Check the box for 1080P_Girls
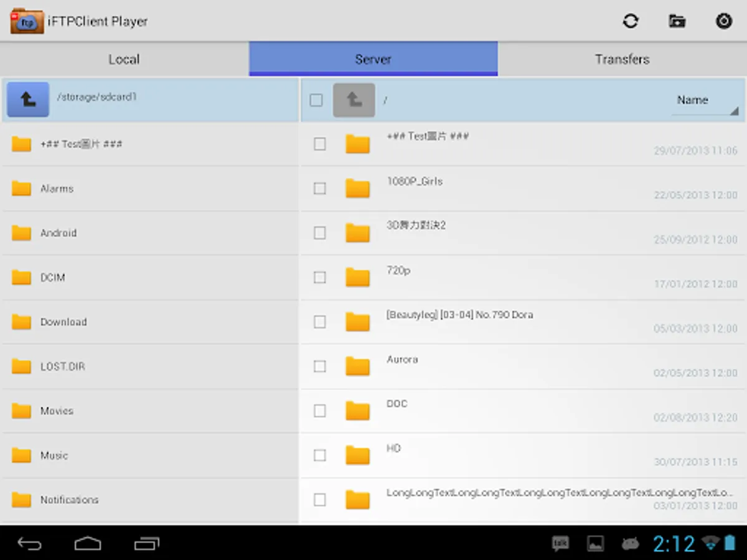 click(320, 189)
